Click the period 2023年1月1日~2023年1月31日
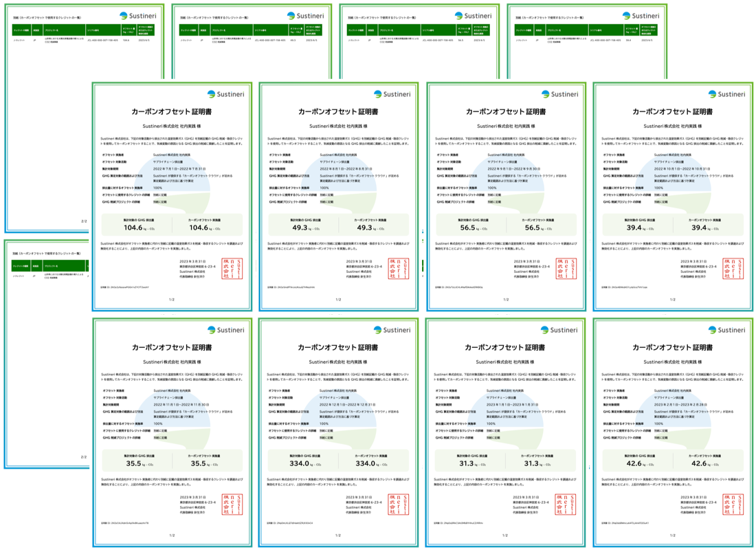The image size is (756, 550). tap(513, 405)
